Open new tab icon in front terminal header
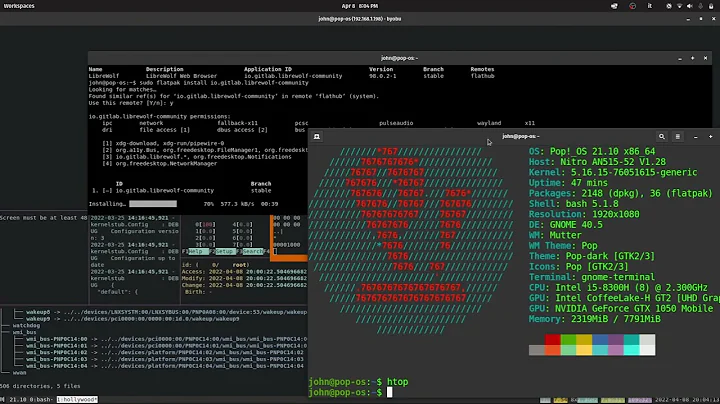Image resolution: width=720 pixels, height=404 pixels. pyautogui.click(x=317, y=136)
